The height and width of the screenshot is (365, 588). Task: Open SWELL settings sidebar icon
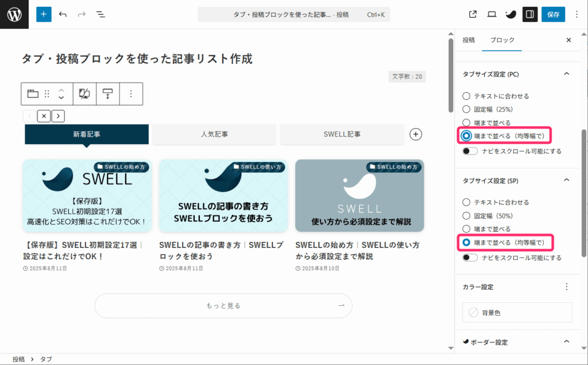[510, 14]
